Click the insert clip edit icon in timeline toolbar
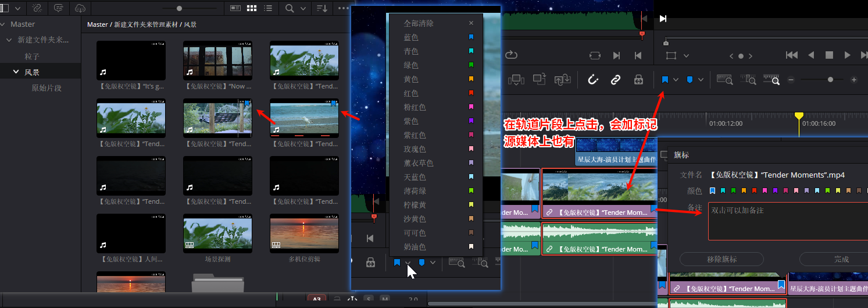The height and width of the screenshot is (308, 868). tap(517, 80)
